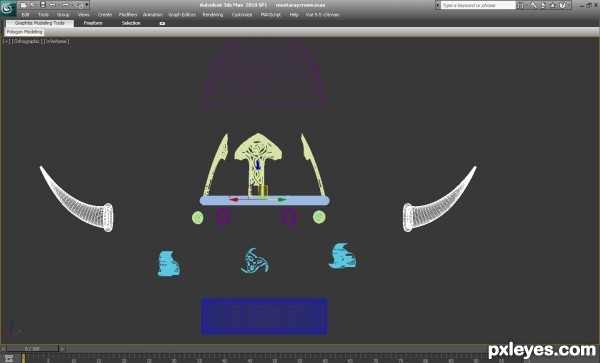Switch to the Freeform ribbon tab

coord(93,23)
